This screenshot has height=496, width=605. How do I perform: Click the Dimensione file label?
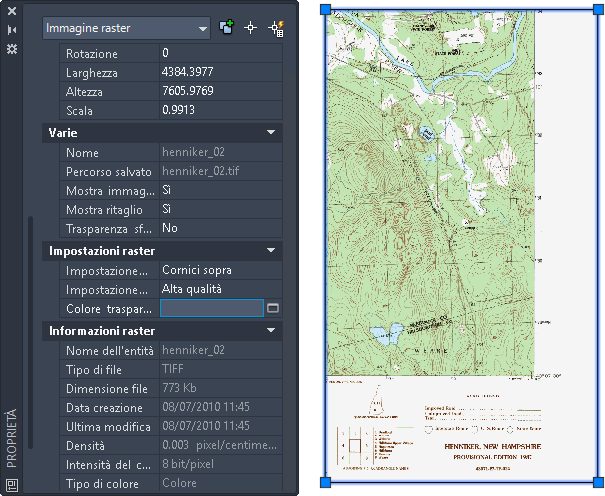click(107, 389)
